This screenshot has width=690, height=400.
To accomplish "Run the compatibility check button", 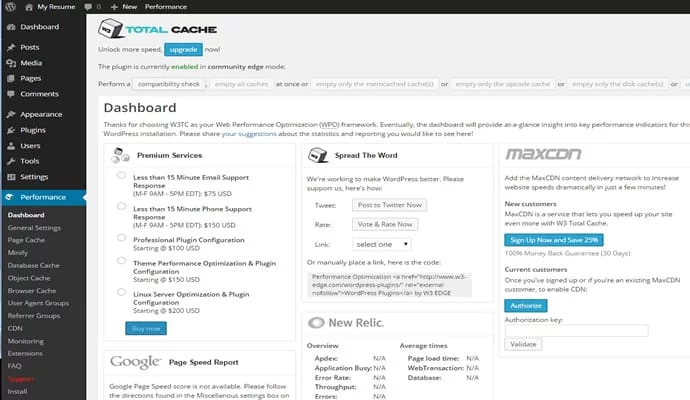I will [169, 84].
